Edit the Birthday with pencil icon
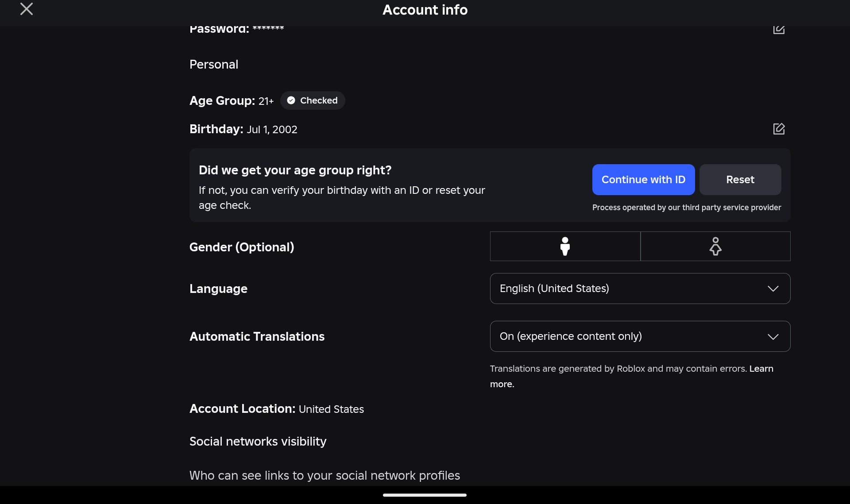 click(x=779, y=129)
